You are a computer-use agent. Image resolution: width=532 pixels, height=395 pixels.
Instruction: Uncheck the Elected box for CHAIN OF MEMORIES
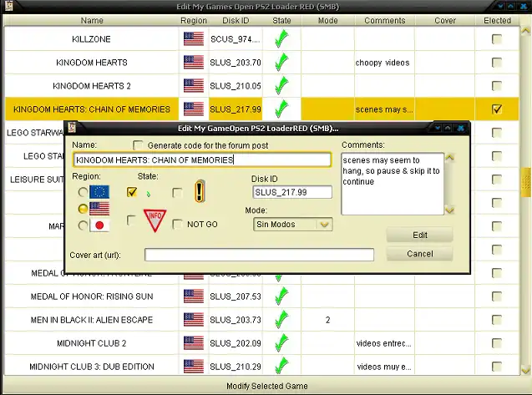tap(497, 109)
